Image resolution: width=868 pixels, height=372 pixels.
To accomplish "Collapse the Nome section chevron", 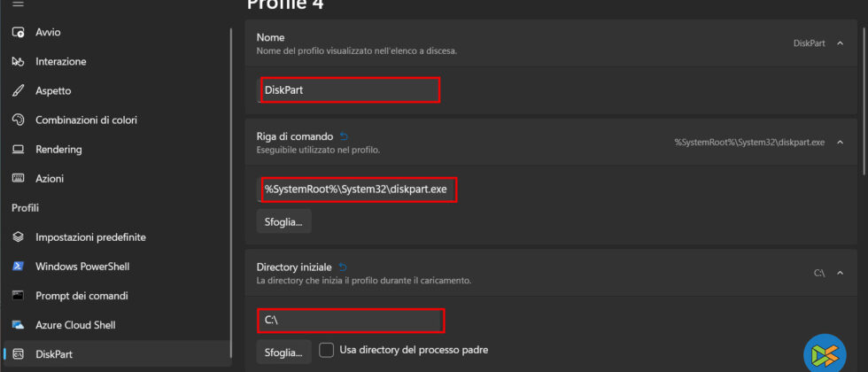I will (840, 43).
